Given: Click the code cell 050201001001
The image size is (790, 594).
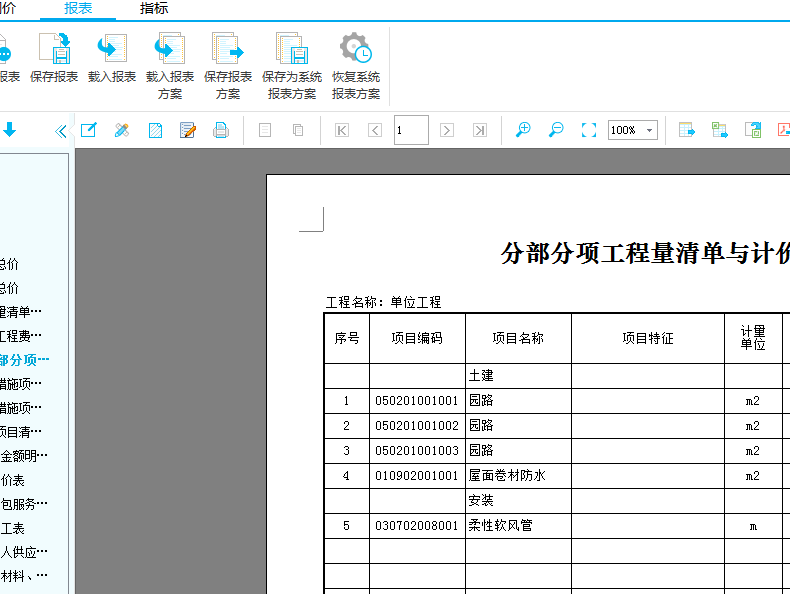Looking at the screenshot, I should click(x=417, y=401).
